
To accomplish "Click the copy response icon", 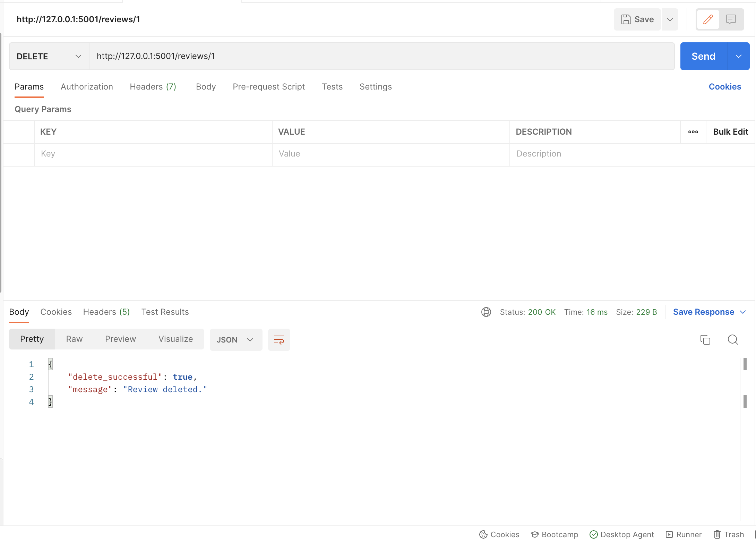I will [x=705, y=339].
